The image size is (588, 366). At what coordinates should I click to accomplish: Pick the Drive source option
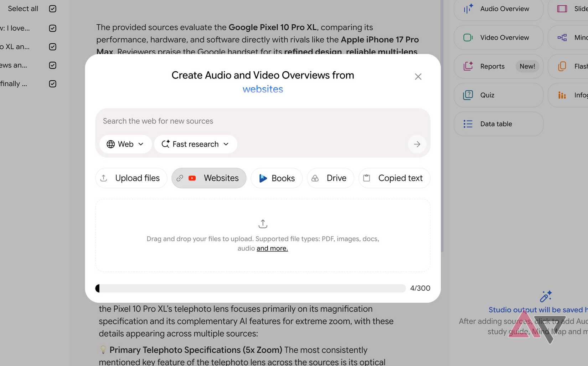pos(330,178)
